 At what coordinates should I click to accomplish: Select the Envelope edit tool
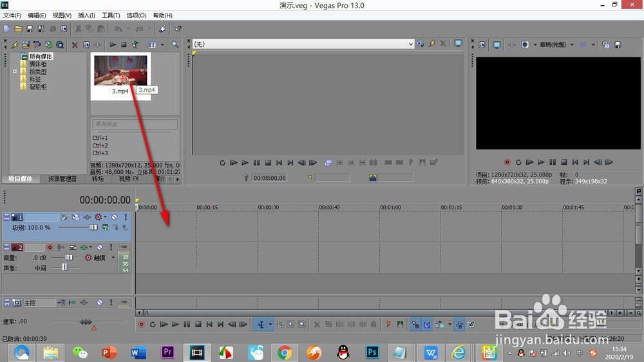(x=279, y=325)
